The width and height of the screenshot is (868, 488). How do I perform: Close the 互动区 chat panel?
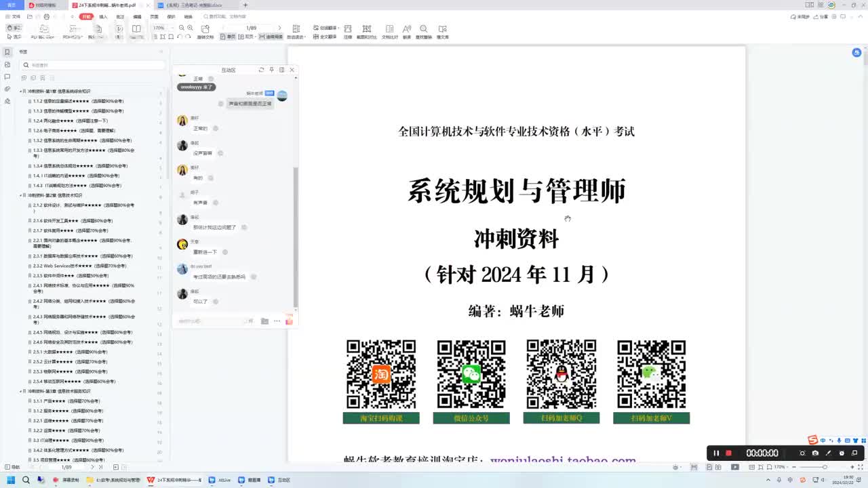(x=292, y=70)
